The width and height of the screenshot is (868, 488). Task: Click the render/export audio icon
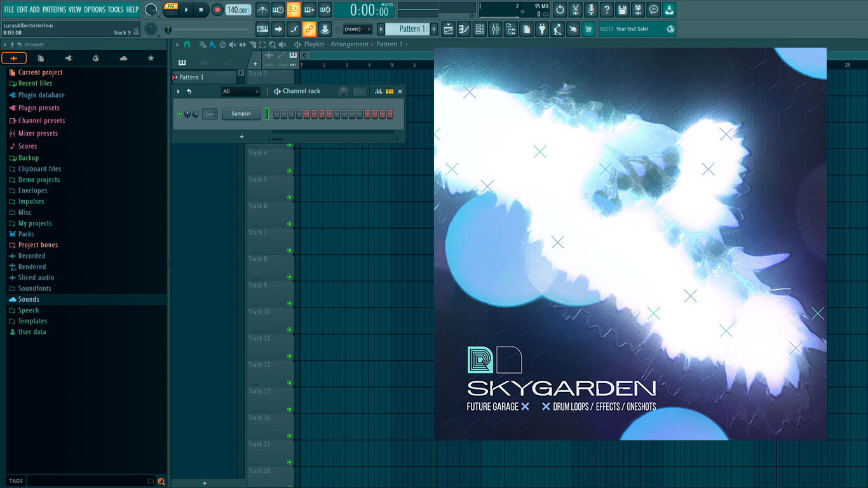(638, 10)
